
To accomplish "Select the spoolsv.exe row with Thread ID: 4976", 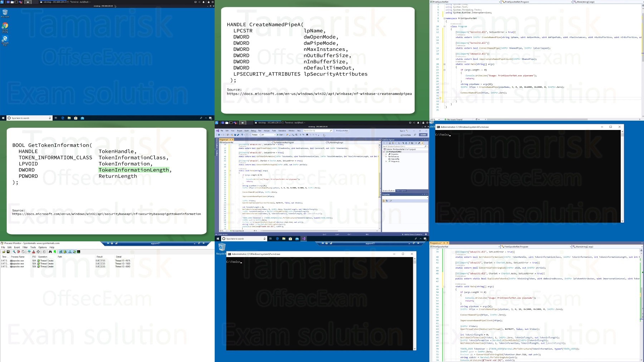I will pos(66,261).
